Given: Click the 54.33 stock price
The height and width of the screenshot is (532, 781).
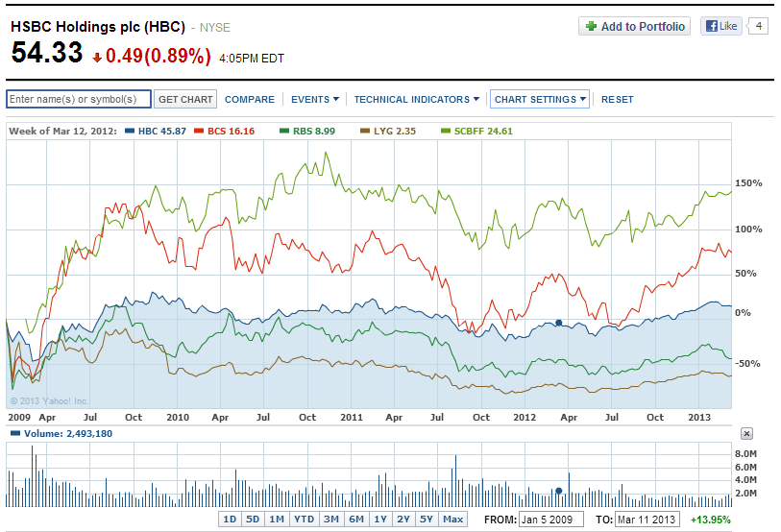Looking at the screenshot, I should click(47, 52).
